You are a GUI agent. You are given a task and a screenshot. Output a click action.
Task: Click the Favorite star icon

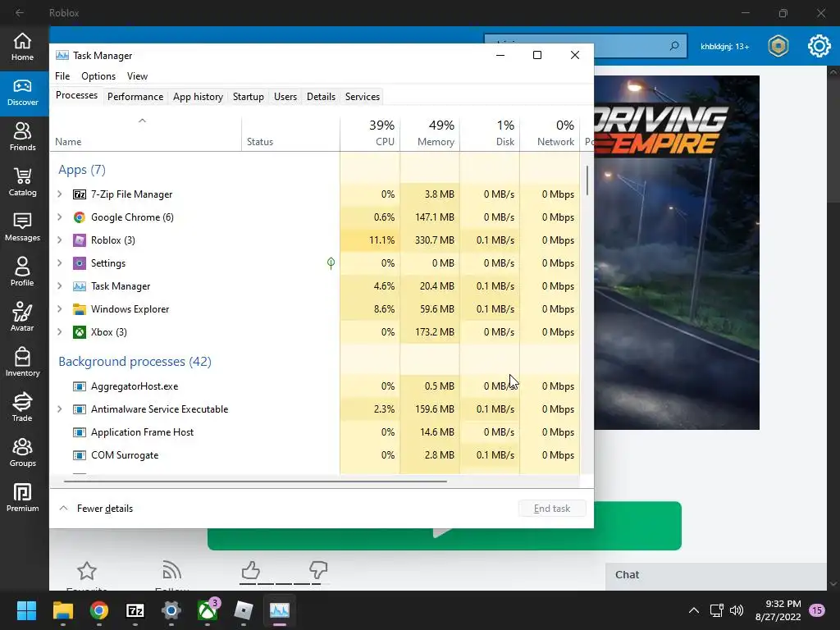point(86,571)
